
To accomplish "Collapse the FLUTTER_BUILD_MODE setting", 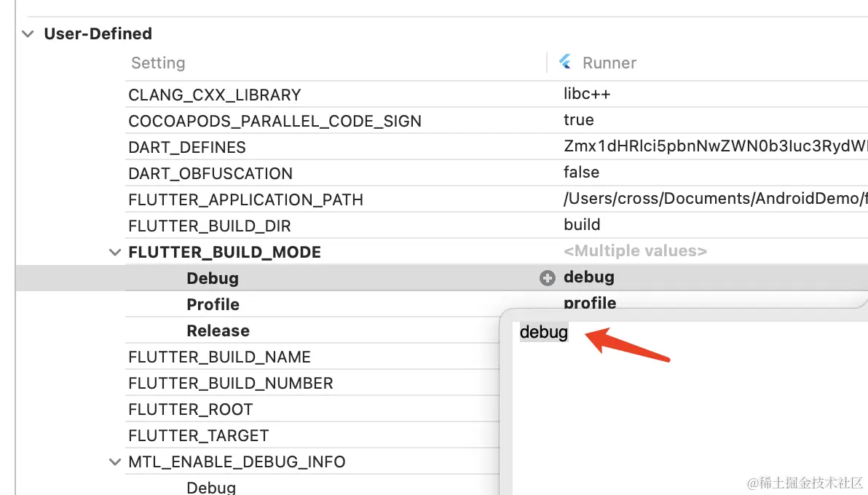I will (x=114, y=253).
